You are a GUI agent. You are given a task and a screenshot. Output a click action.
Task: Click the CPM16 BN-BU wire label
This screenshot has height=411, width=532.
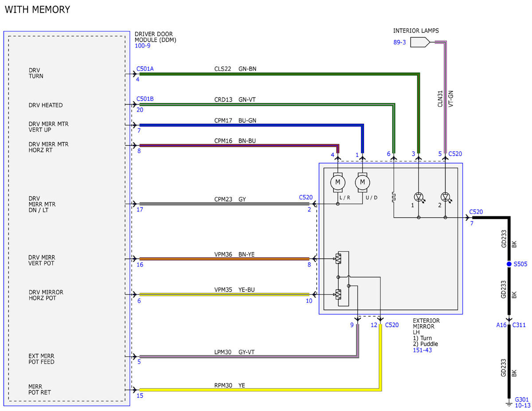point(235,141)
